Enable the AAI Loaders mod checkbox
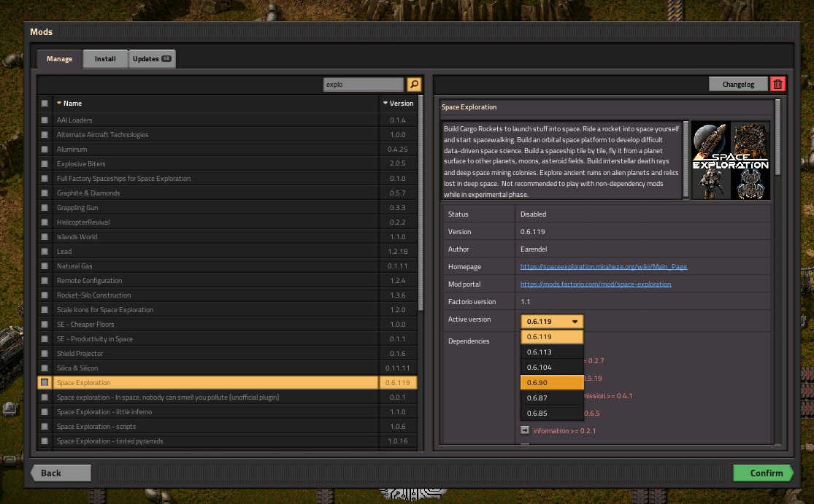 click(x=45, y=120)
